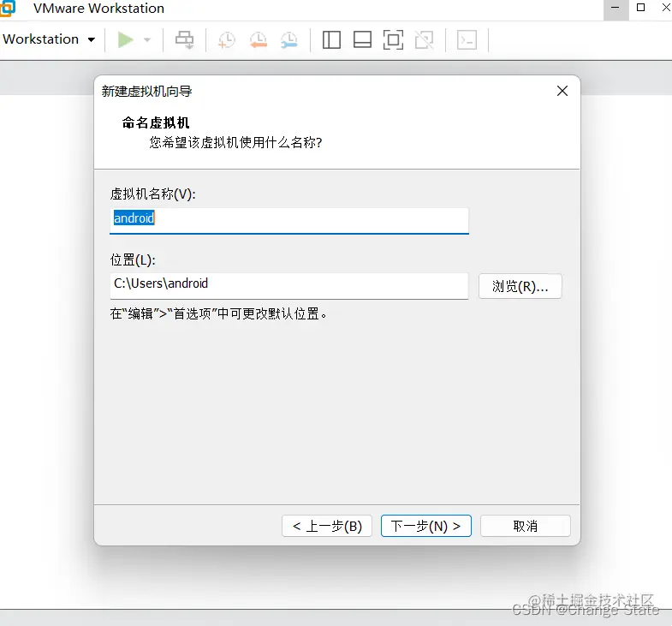Screen dimensions: 672x626
Task: Open the snapshot manager icon
Action: pos(289,40)
